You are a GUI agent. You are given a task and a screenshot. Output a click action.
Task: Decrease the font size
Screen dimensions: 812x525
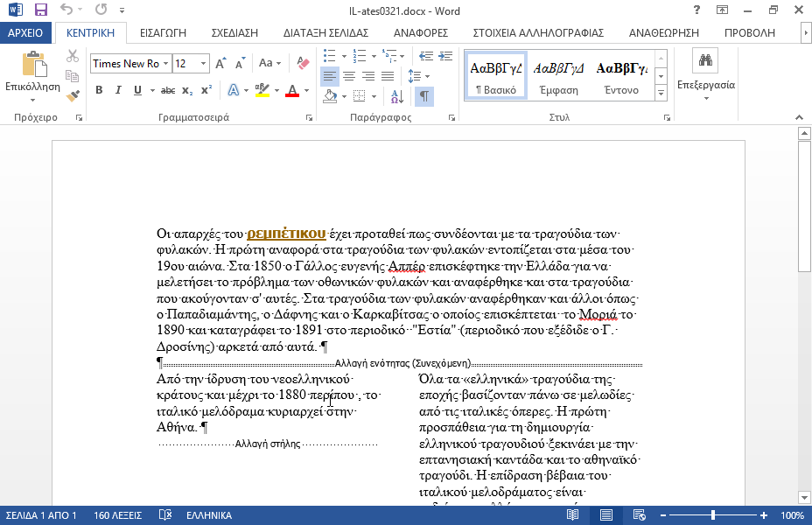click(x=240, y=63)
